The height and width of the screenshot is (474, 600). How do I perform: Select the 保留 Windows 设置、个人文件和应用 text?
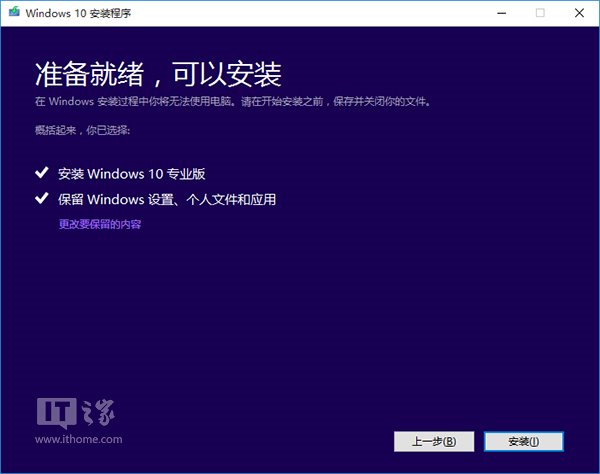[167, 199]
